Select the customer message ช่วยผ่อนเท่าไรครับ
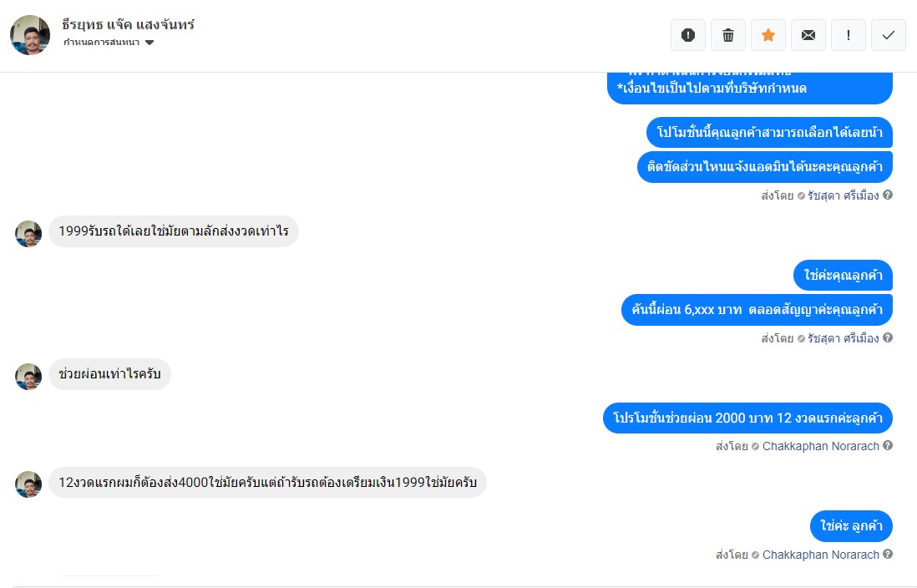Image resolution: width=917 pixels, height=588 pixels. 109,374
